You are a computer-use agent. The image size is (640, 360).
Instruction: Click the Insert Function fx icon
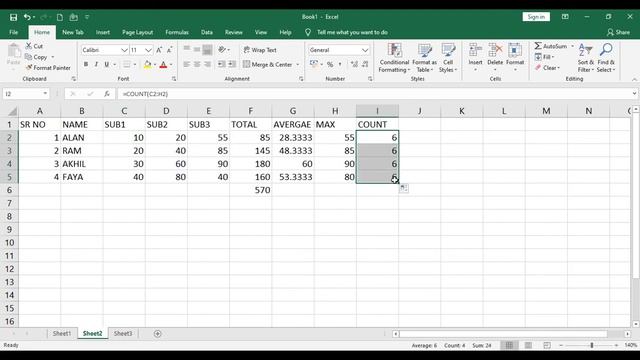107,94
